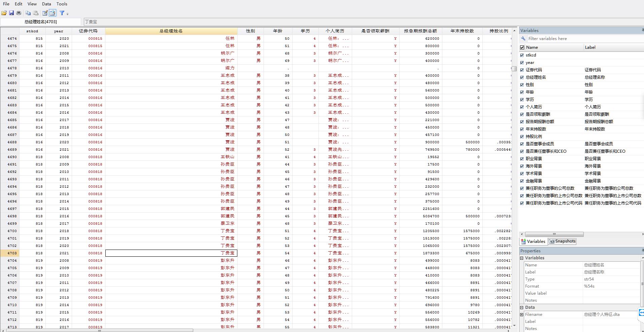
Task: Click the 780000 shares cell
Action: [x=462, y=150]
